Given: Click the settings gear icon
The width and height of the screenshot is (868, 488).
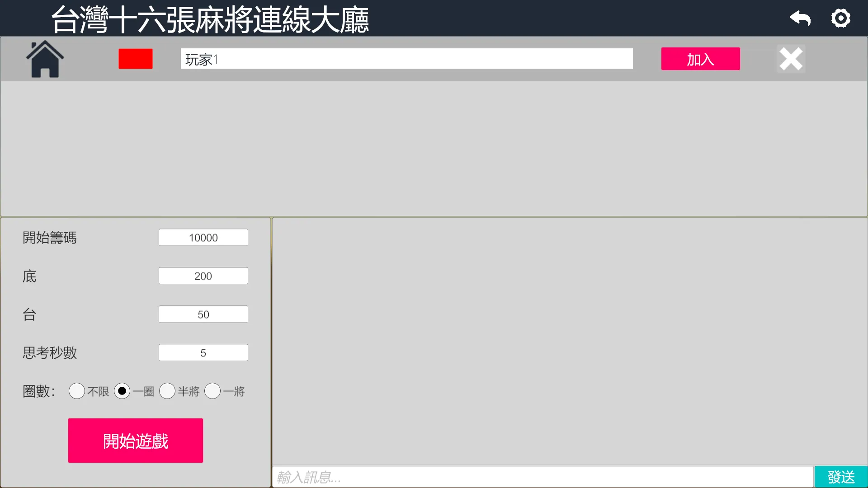Looking at the screenshot, I should coord(840,19).
